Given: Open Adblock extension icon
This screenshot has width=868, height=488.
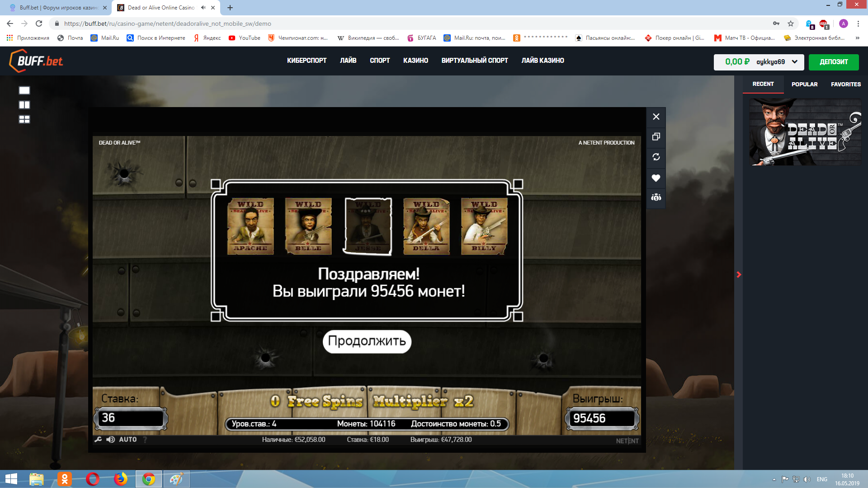Looking at the screenshot, I should click(824, 23).
